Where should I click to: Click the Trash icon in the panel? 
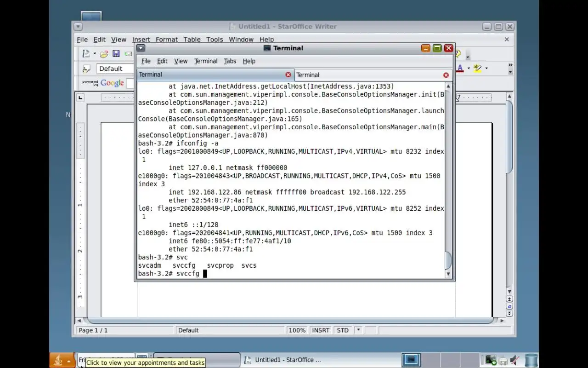(531, 360)
